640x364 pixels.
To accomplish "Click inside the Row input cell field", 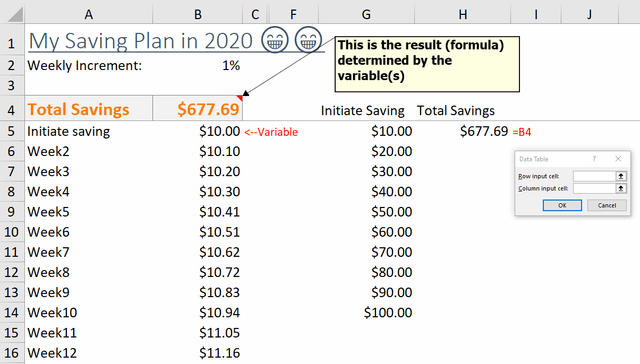I will click(594, 176).
